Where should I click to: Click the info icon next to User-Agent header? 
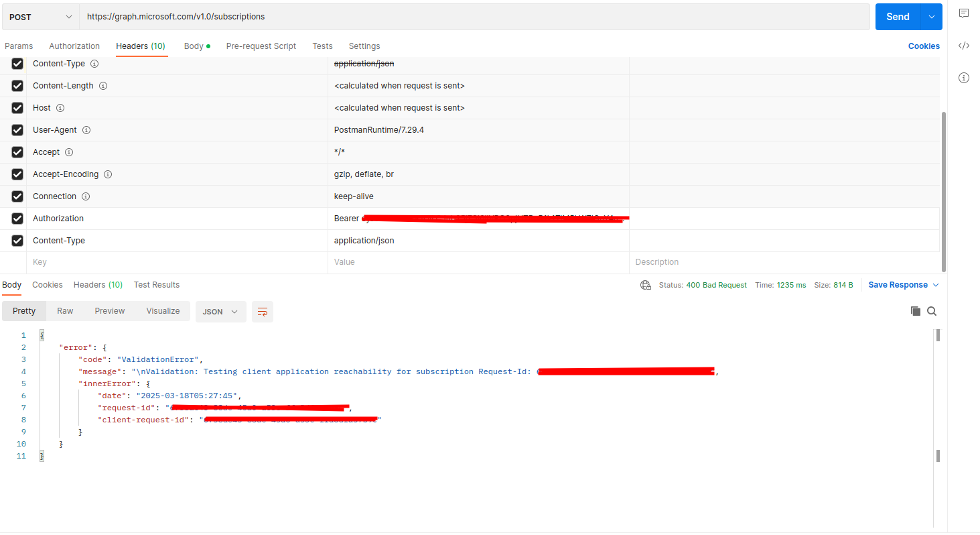(x=86, y=129)
